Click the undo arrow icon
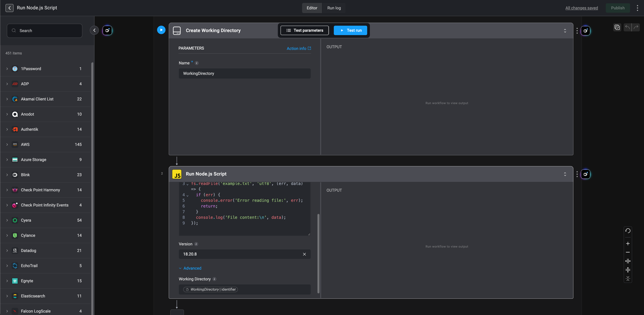The width and height of the screenshot is (644, 315). click(x=627, y=27)
